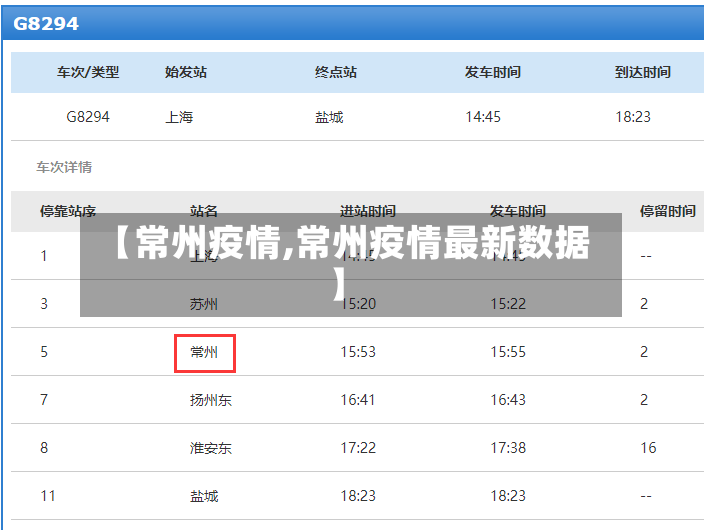Click departure time 14:45
The height and width of the screenshot is (530, 704).
point(483,117)
